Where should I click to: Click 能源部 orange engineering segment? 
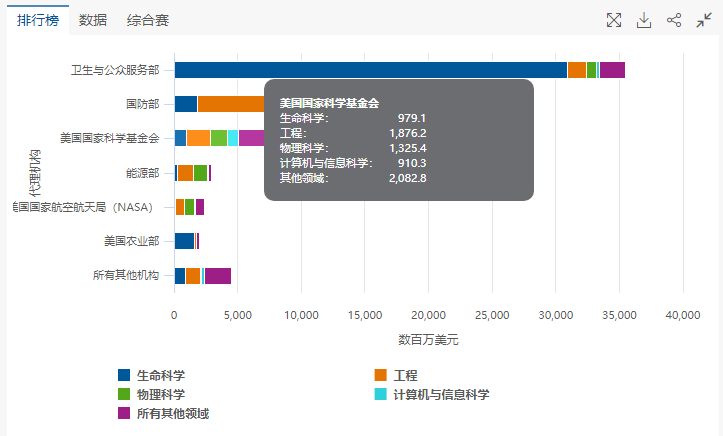(185, 173)
